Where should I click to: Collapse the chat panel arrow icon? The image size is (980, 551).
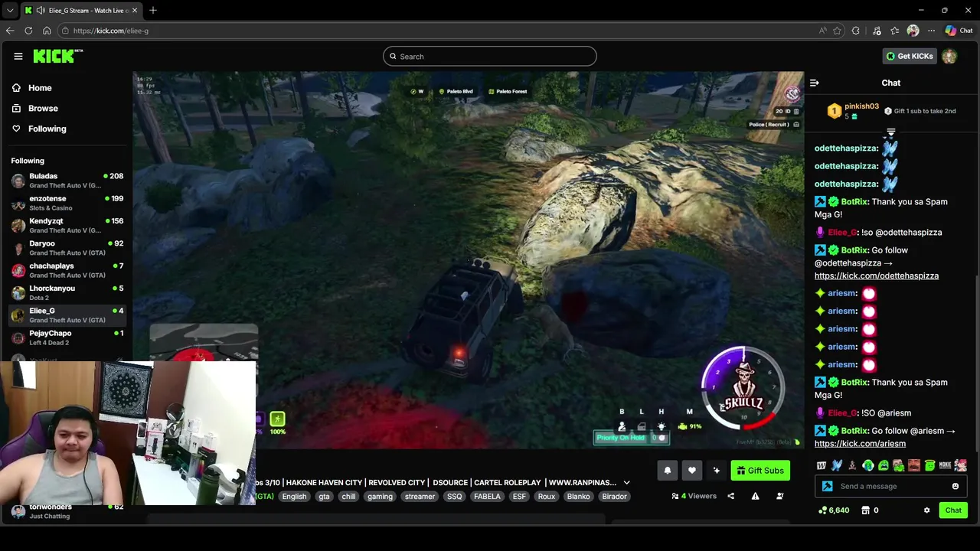(815, 83)
